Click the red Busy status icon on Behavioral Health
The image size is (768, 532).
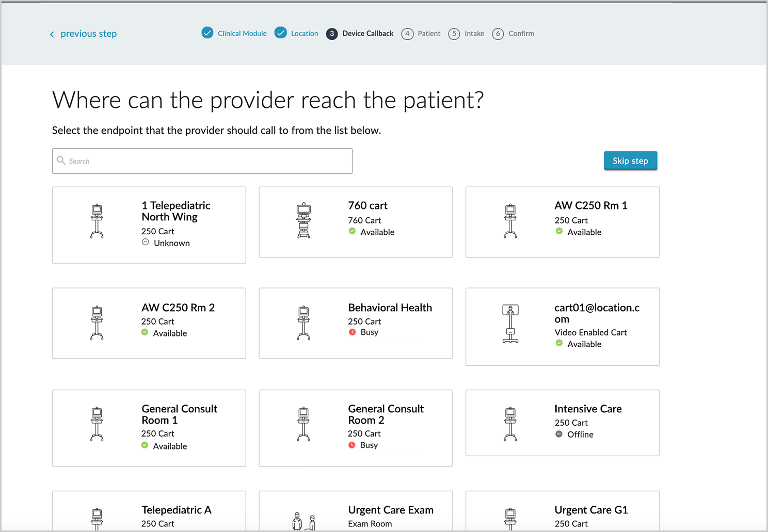352,332
